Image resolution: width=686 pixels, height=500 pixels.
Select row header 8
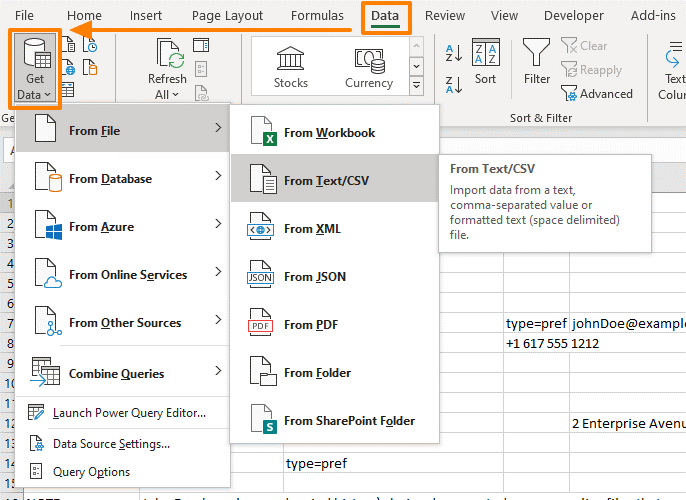click(9, 343)
